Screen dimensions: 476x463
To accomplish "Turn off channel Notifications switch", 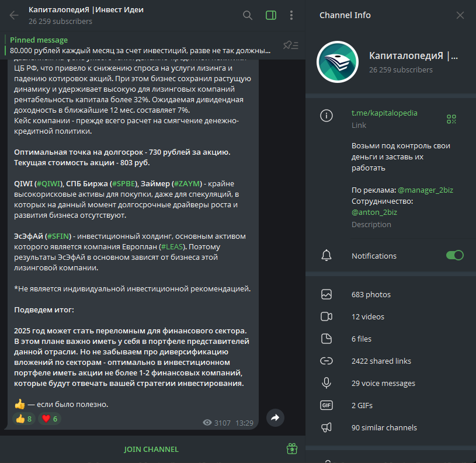I will pyautogui.click(x=455, y=256).
